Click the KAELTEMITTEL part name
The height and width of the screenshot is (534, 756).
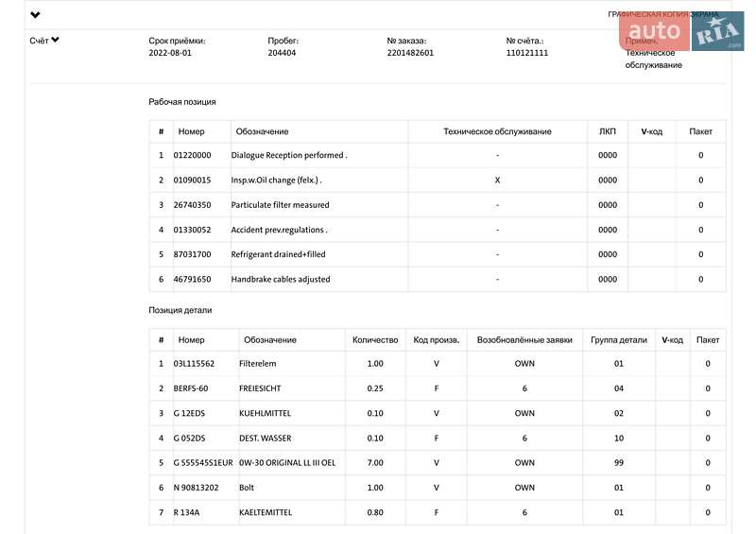click(x=266, y=512)
